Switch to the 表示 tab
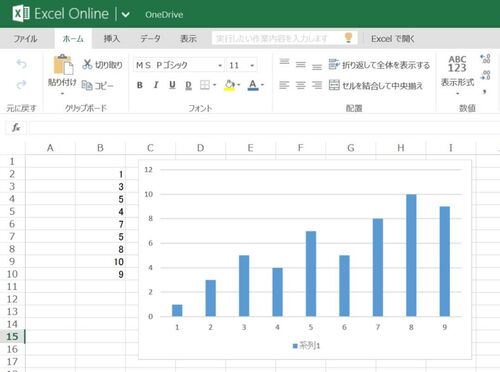500x372 pixels. (188, 39)
